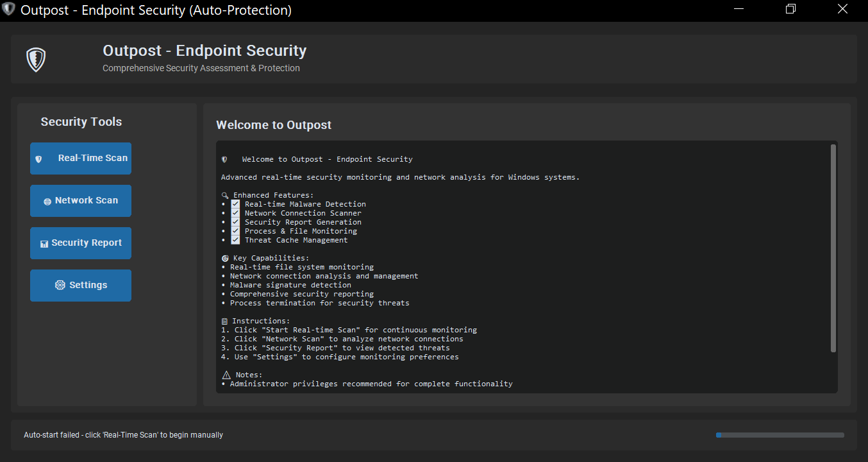This screenshot has width=868, height=462.
Task: Click the warning triangle beside Notes
Action: tap(226, 374)
